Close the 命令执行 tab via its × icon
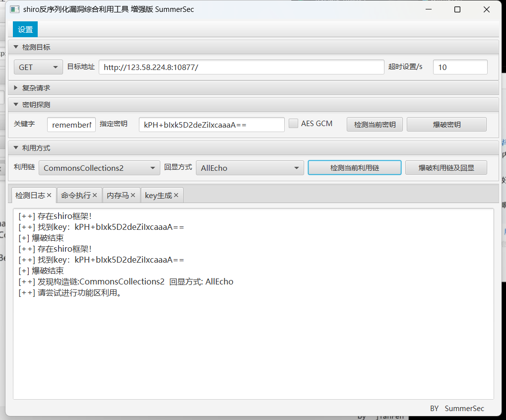This screenshot has height=420, width=506. click(x=94, y=195)
